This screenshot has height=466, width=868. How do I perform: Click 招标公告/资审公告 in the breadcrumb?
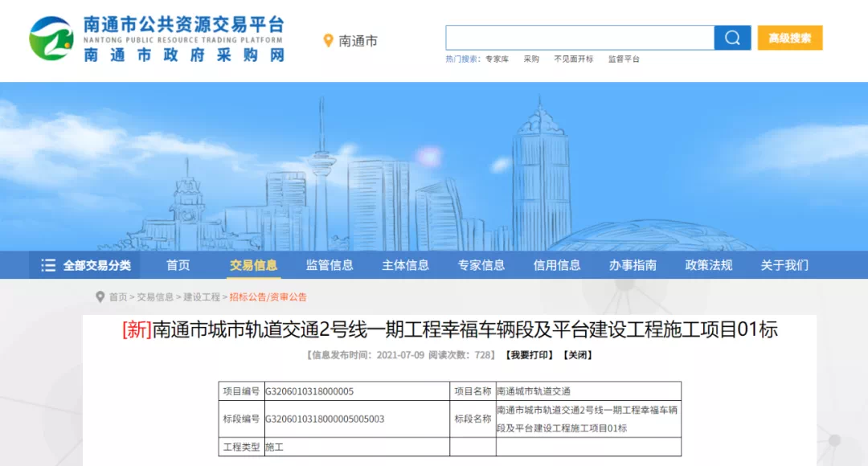point(268,297)
